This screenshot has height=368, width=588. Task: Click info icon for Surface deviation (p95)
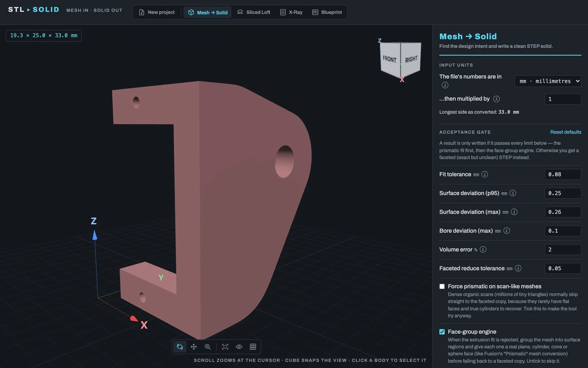513,193
